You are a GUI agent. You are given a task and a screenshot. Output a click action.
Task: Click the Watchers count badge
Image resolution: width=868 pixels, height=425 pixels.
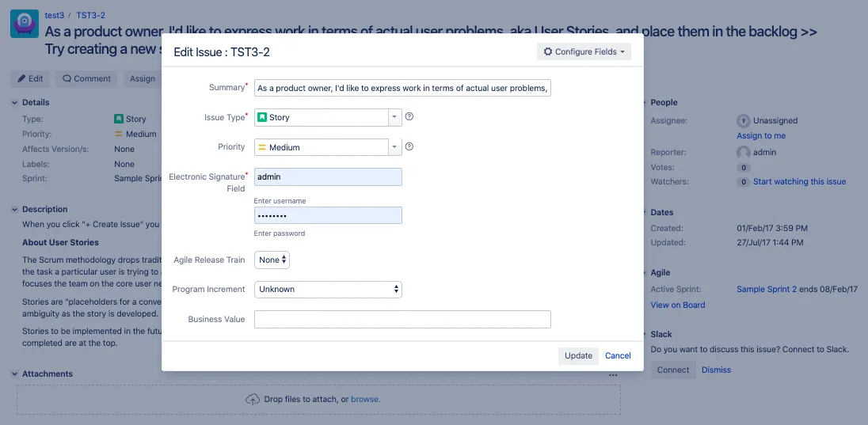[x=744, y=181]
